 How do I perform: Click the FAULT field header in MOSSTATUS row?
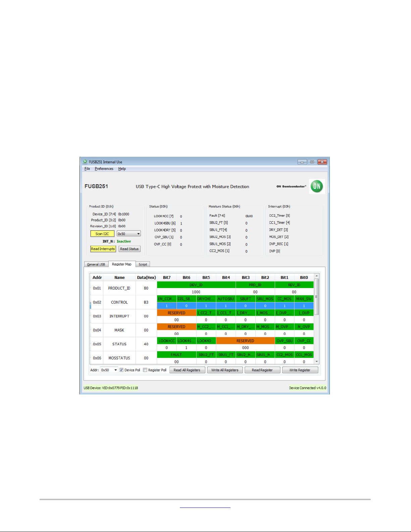coord(176,355)
